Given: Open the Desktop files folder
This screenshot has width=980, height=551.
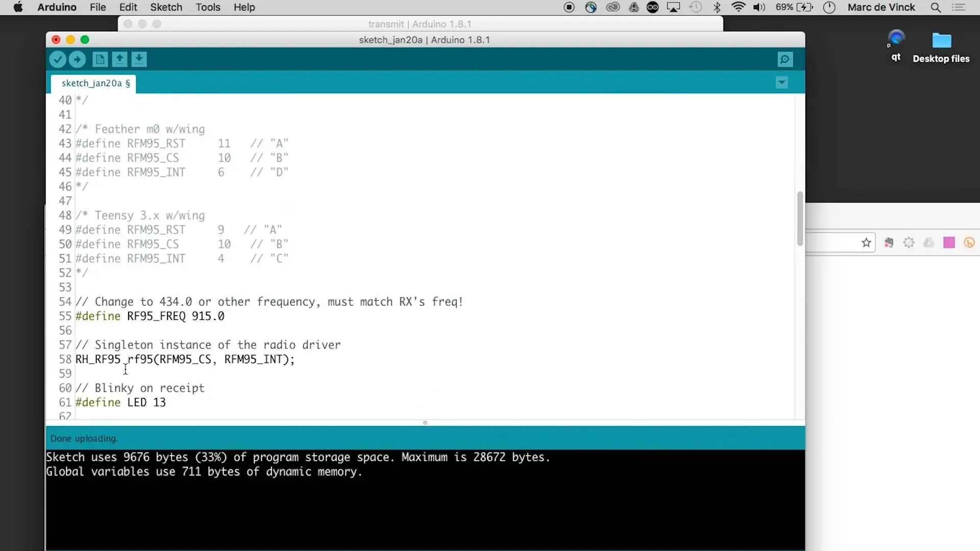Looking at the screenshot, I should 941,47.
